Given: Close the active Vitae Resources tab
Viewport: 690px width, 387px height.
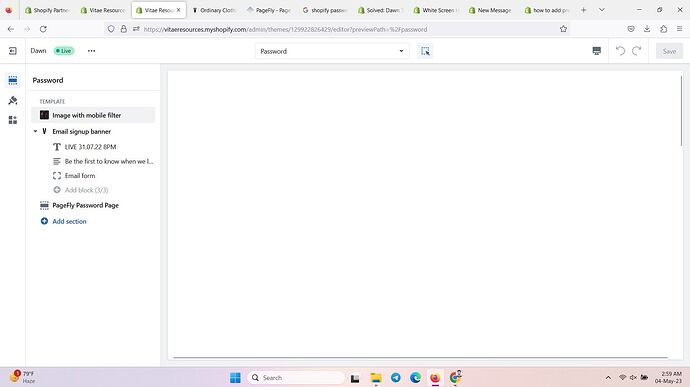Looking at the screenshot, I should pyautogui.click(x=178, y=10).
